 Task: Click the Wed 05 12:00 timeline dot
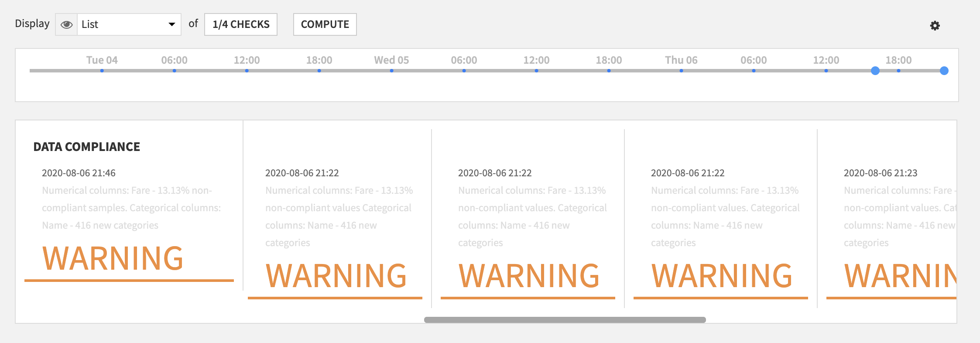tap(536, 71)
